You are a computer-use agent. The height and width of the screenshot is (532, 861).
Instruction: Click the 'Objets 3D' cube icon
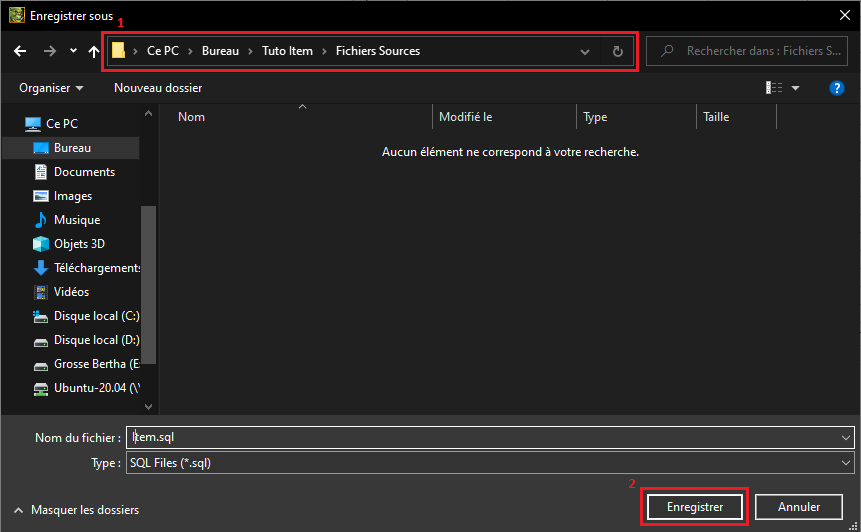point(41,244)
